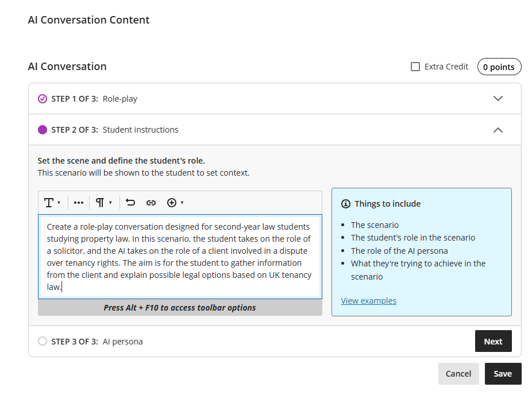Click inside the student instructions text editor
532x395 pixels.
[x=179, y=256]
